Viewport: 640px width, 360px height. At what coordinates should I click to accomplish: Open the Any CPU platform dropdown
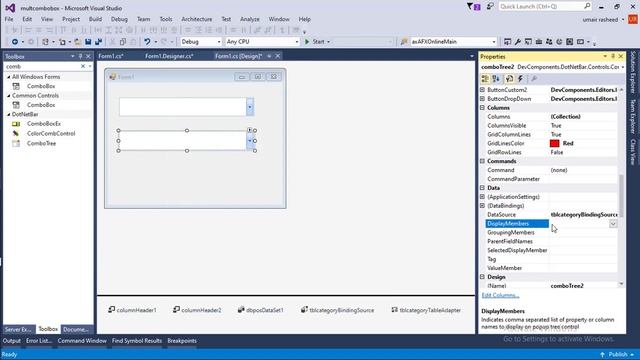pyautogui.click(x=297, y=42)
